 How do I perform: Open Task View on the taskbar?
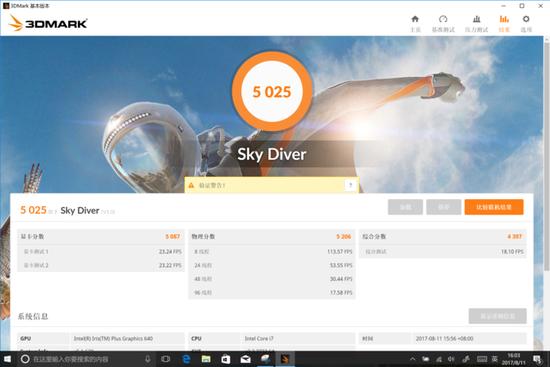coord(166,359)
